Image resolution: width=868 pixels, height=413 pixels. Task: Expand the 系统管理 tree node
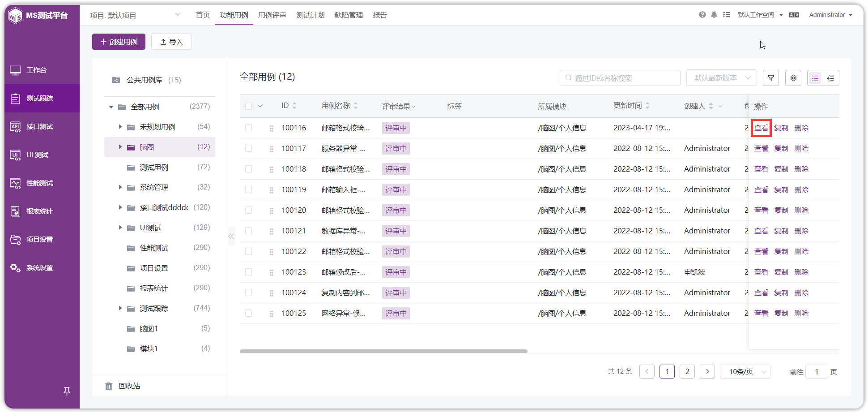120,187
